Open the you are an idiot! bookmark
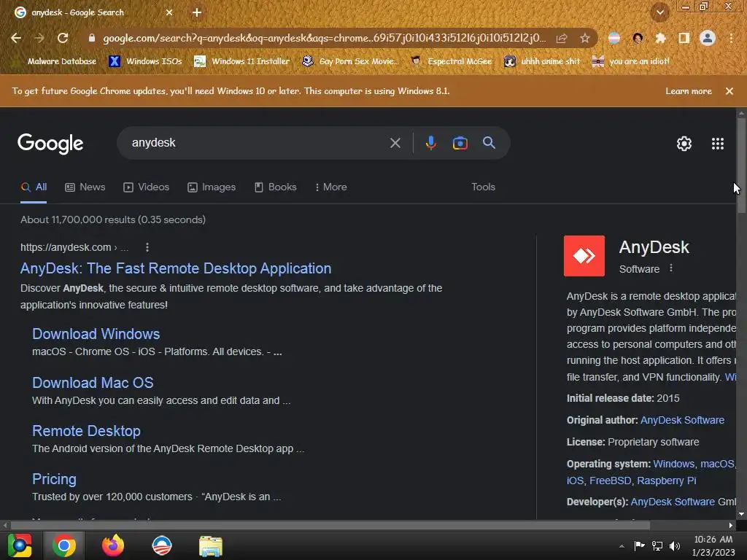 631,61
